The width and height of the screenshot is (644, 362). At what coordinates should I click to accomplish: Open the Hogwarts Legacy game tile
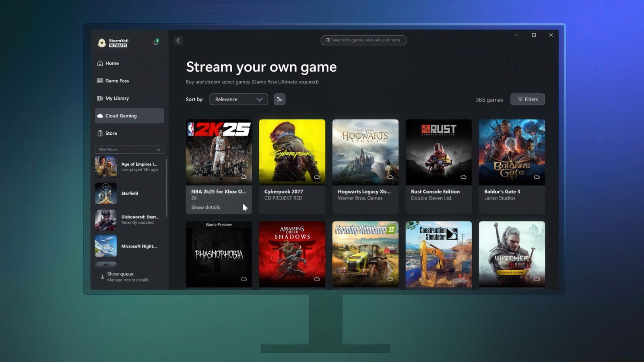365,152
